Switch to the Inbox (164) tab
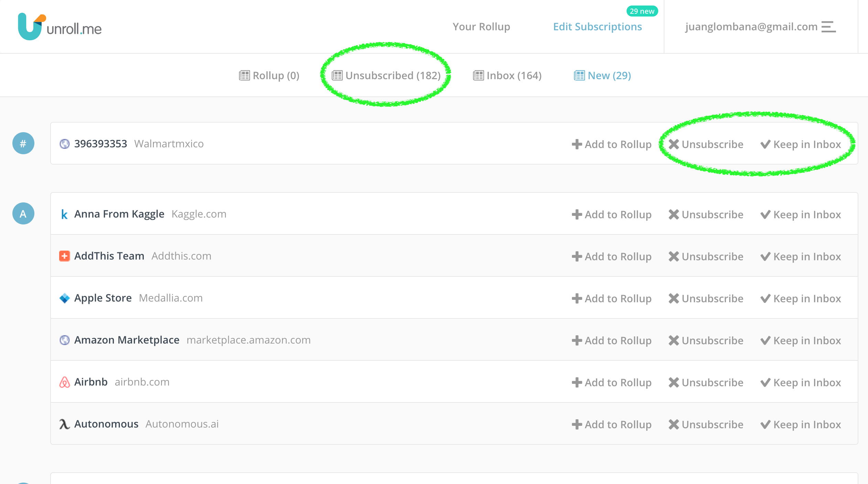Viewport: 868px width, 484px height. coord(507,75)
